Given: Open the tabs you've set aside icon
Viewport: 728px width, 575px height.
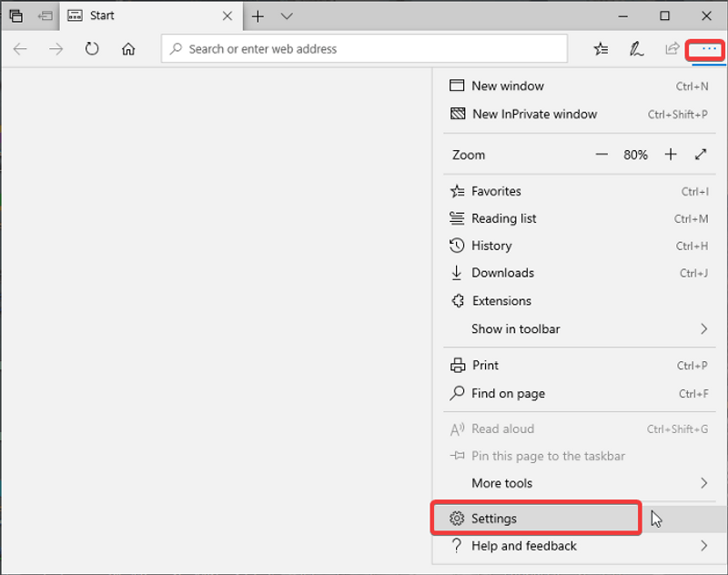Looking at the screenshot, I should click(x=15, y=16).
